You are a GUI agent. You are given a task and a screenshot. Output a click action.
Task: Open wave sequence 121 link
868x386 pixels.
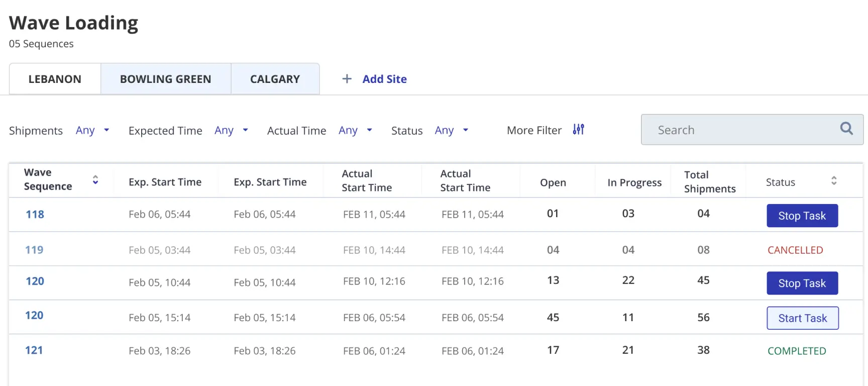[34, 350]
